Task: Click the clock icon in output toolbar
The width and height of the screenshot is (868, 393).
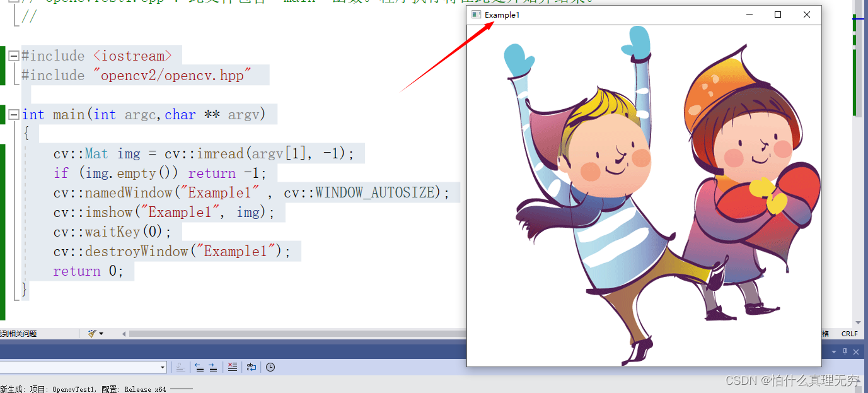Action: (x=270, y=367)
